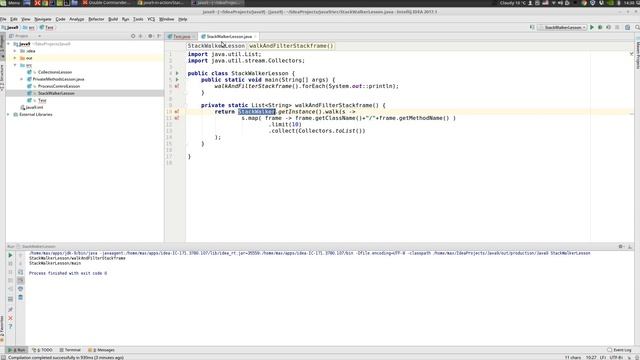
Task: Open the Navigate menu
Action: click(43, 19)
